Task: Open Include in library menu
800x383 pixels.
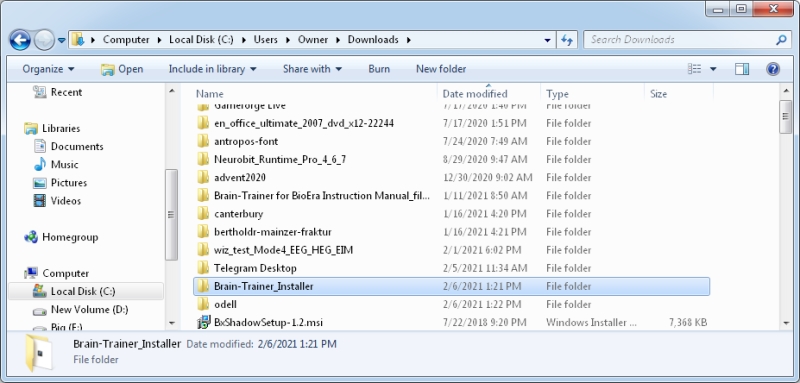Action: tap(212, 69)
